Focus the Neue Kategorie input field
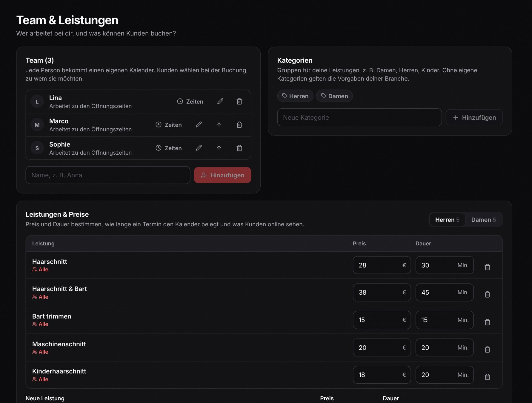The image size is (532, 403). click(x=359, y=117)
